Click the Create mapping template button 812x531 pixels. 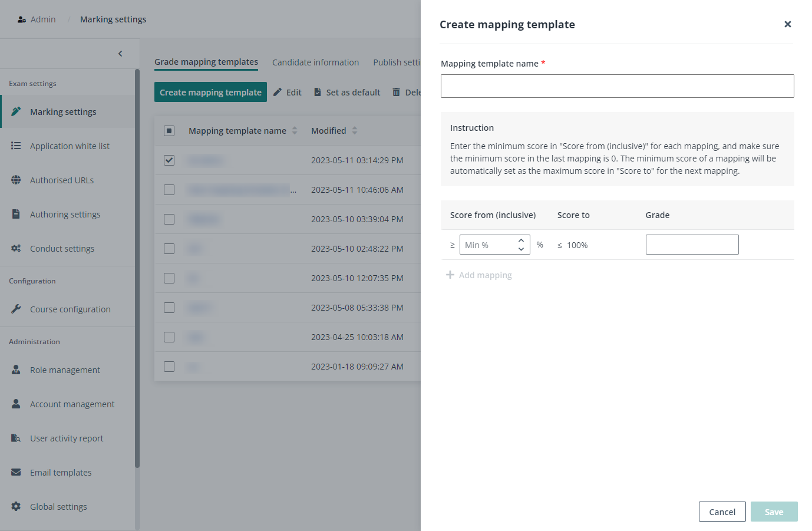point(210,92)
